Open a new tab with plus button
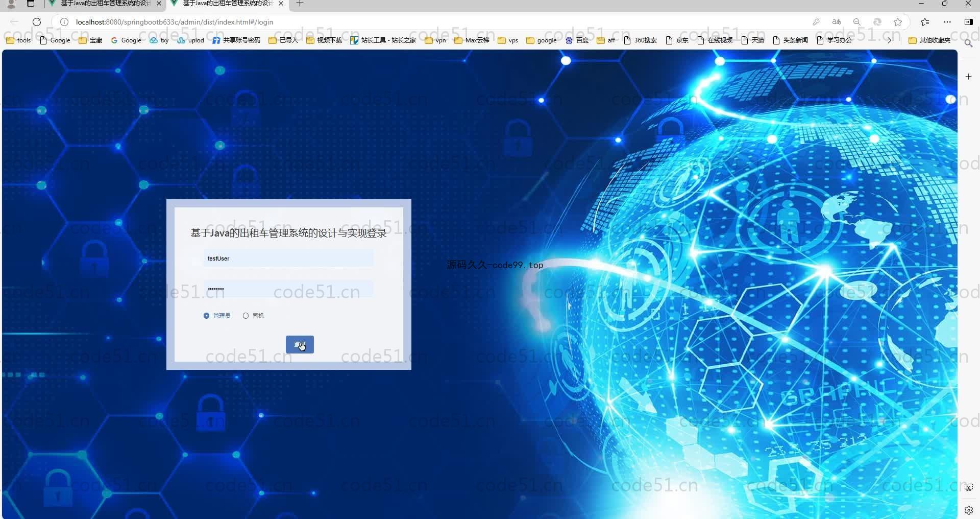Screen dimensions: 980x519 (300, 4)
